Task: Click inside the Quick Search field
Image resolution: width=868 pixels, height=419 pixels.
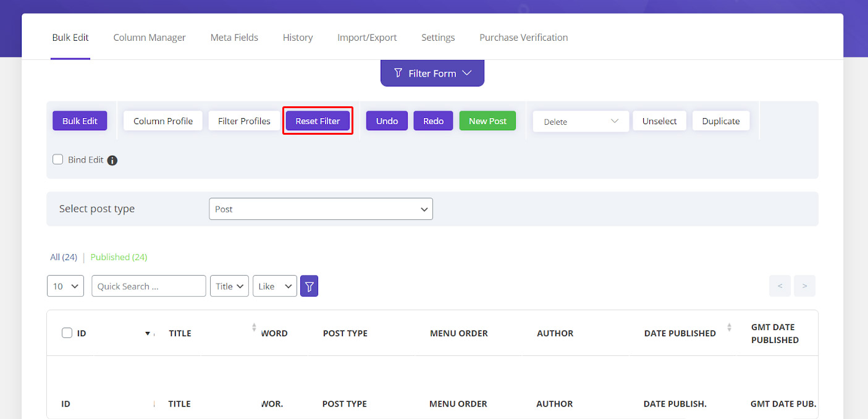Action: point(148,286)
